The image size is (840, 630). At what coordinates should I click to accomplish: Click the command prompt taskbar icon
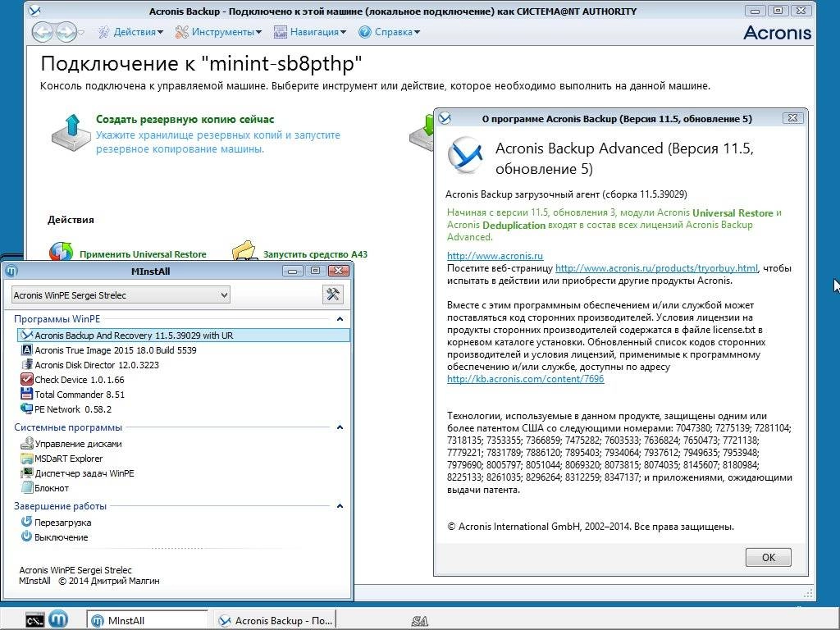click(x=34, y=620)
